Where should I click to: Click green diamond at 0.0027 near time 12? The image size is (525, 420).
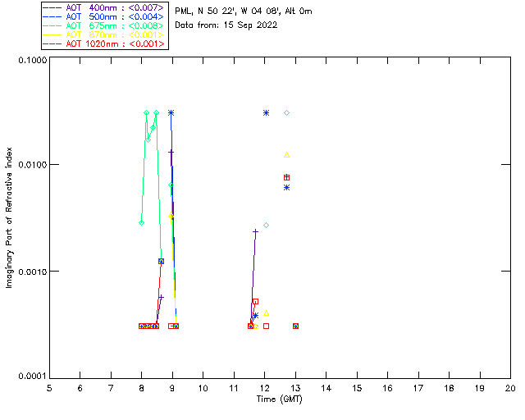tap(266, 226)
